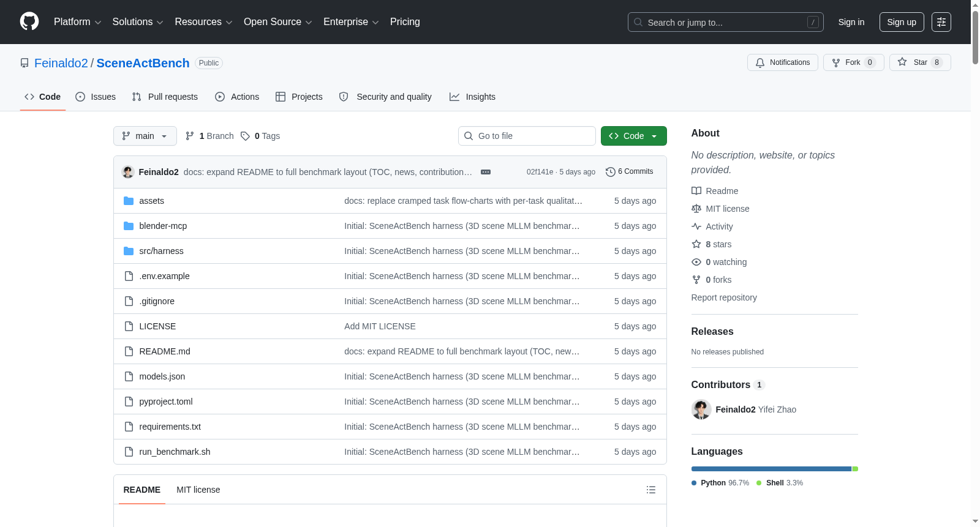Open the Readme link in About

pos(715,191)
